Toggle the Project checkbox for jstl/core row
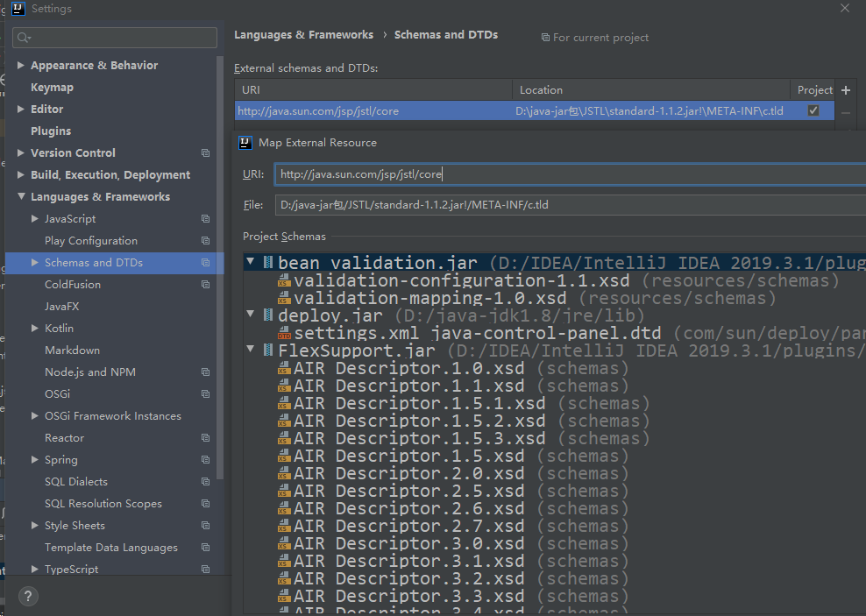The width and height of the screenshot is (866, 616). click(813, 110)
